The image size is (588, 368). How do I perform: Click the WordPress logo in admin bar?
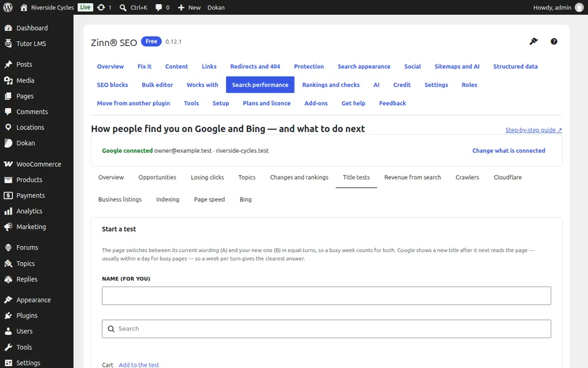point(8,7)
